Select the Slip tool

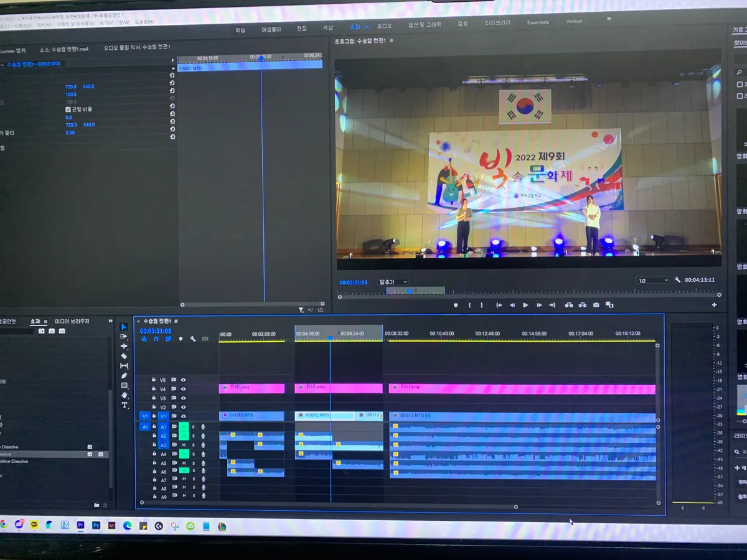tap(124, 366)
